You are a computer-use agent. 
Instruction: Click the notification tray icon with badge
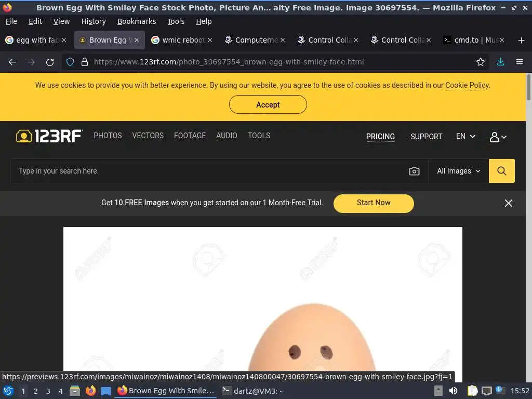point(500,390)
